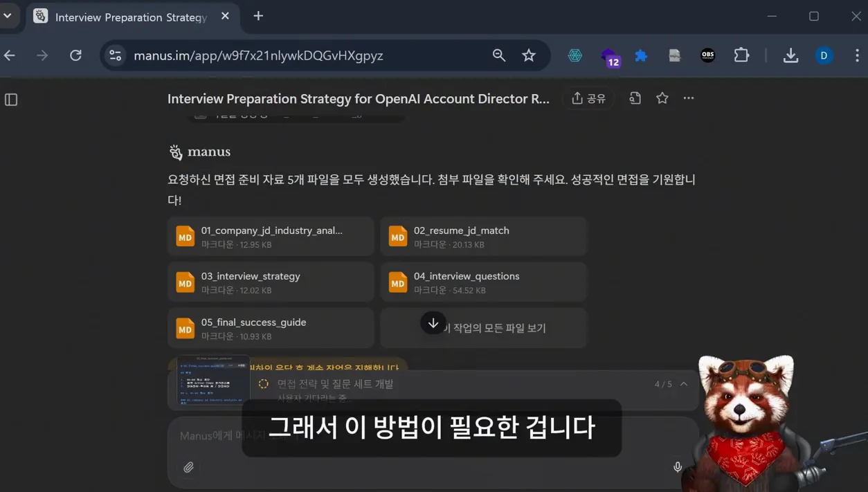Click the zoom magnifier icon in address bar
This screenshot has height=492, width=868.
click(498, 55)
